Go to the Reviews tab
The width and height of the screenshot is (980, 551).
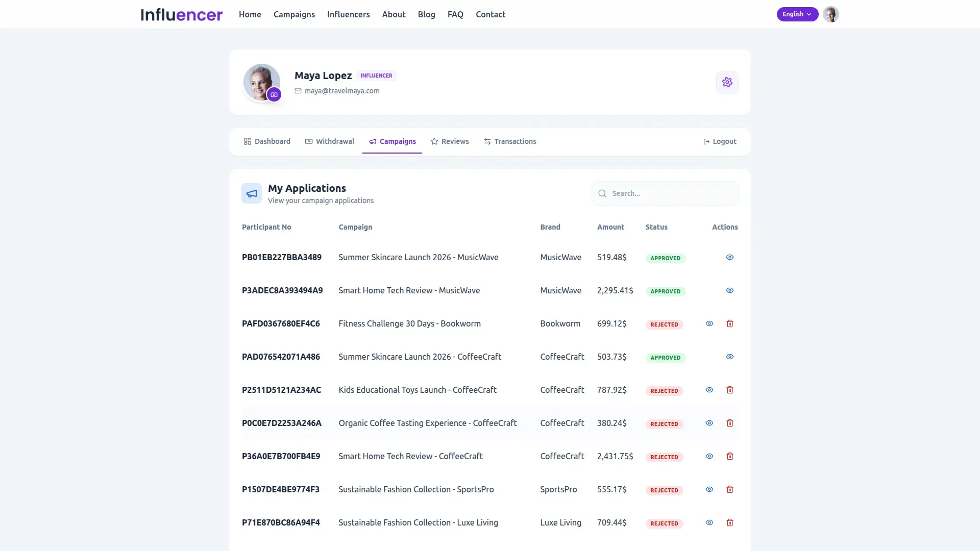tap(449, 141)
